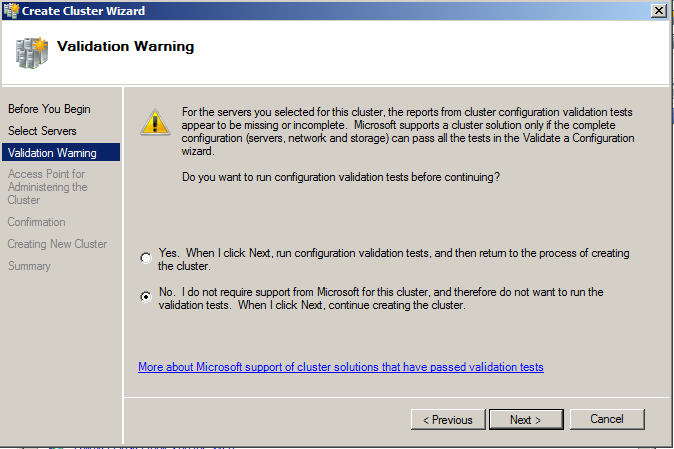The width and height of the screenshot is (674, 449).
Task: Click the Validation Warning page heading
Action: [126, 46]
